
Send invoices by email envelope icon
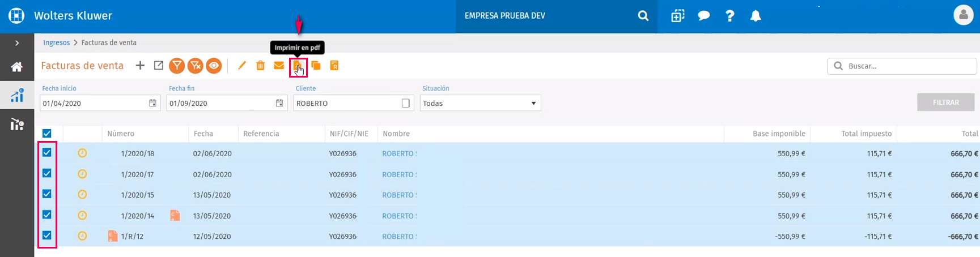[x=279, y=66]
